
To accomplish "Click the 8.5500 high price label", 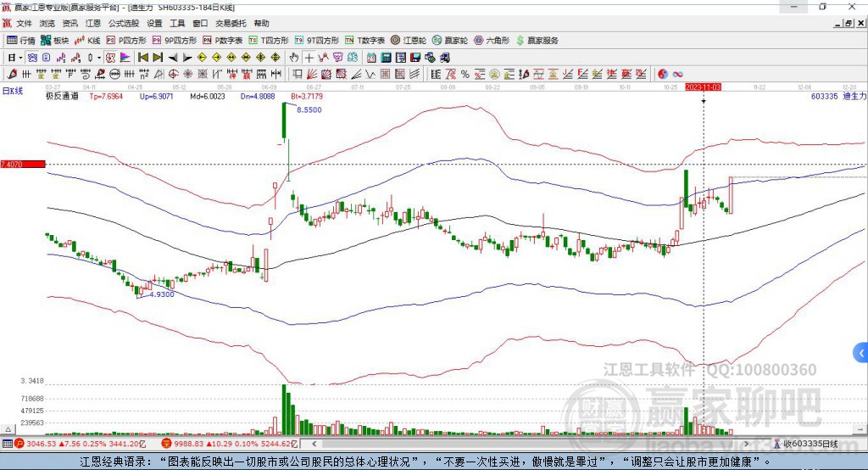I will [309, 109].
